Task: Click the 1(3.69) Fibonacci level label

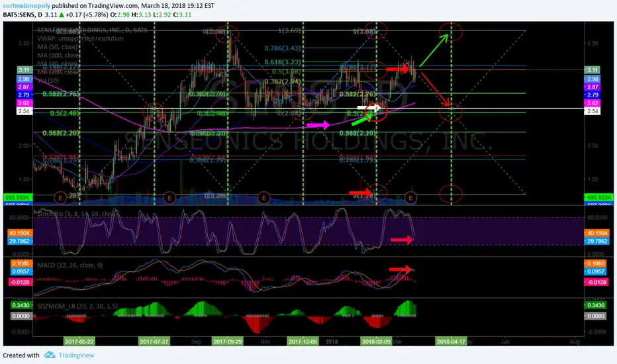Action: (x=289, y=30)
